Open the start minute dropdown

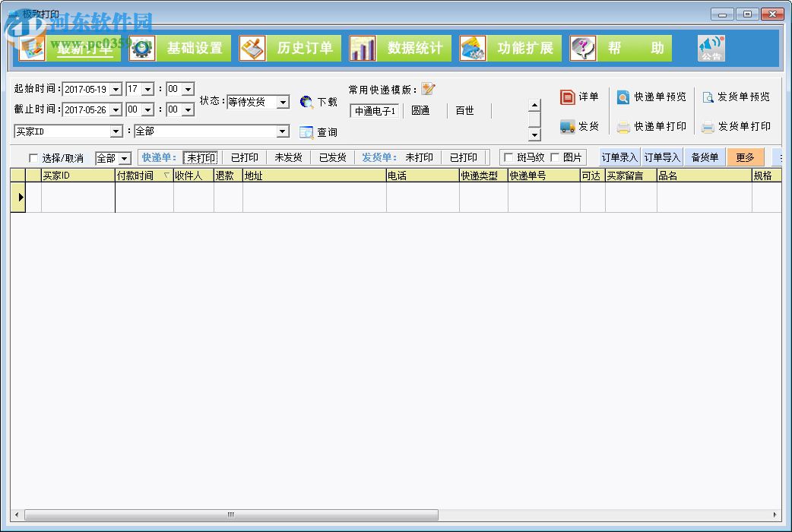pos(188,90)
